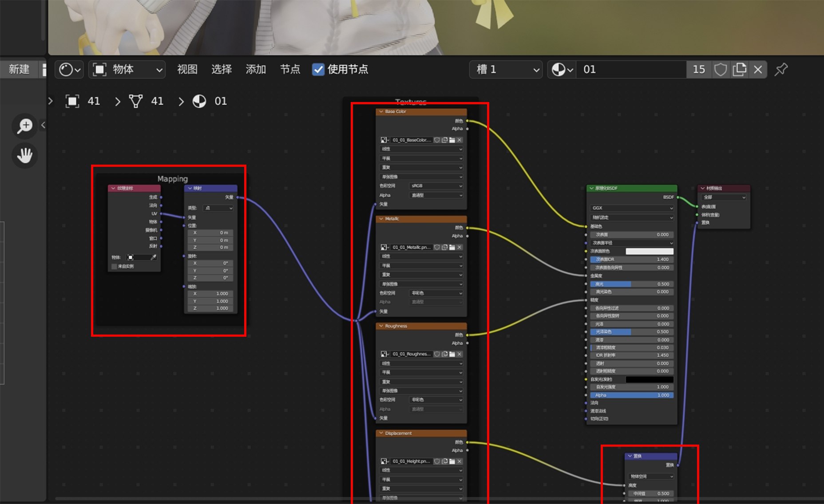Select the pan hand tool icon

tap(24, 156)
